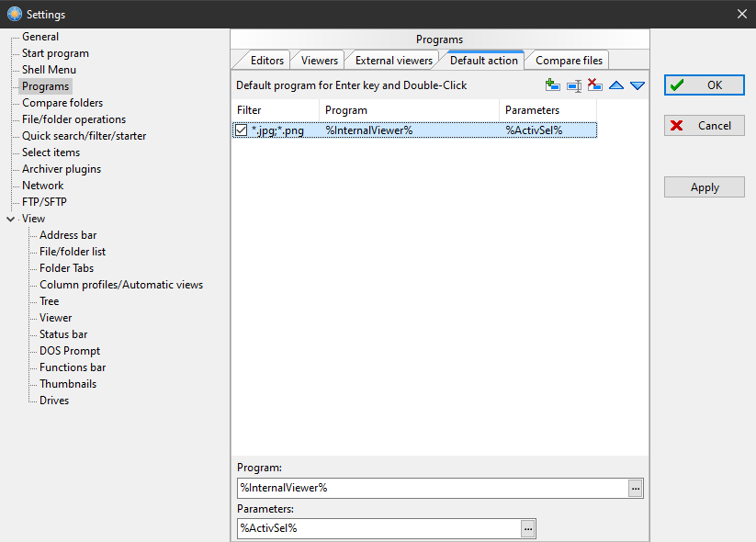Move the entry up with the blue arrow

[x=616, y=85]
